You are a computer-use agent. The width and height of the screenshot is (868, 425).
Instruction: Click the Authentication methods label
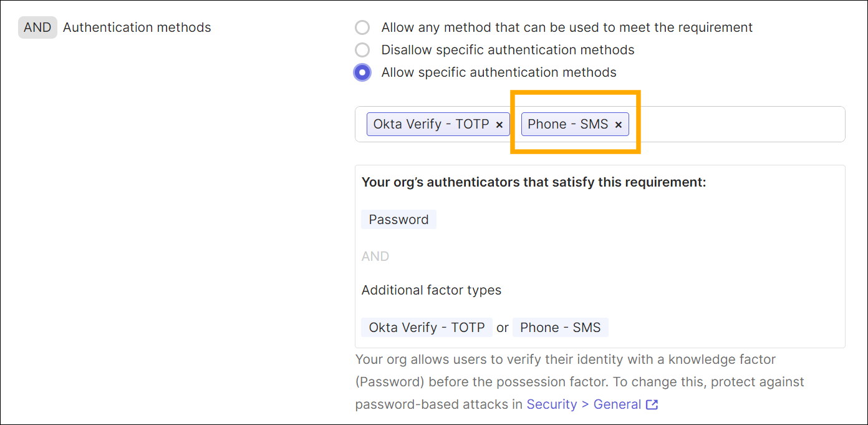coord(137,27)
